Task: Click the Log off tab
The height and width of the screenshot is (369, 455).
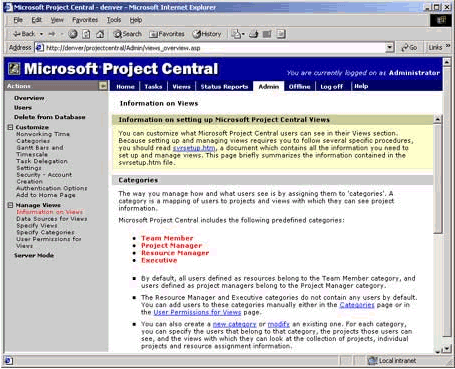Action: tap(331, 87)
